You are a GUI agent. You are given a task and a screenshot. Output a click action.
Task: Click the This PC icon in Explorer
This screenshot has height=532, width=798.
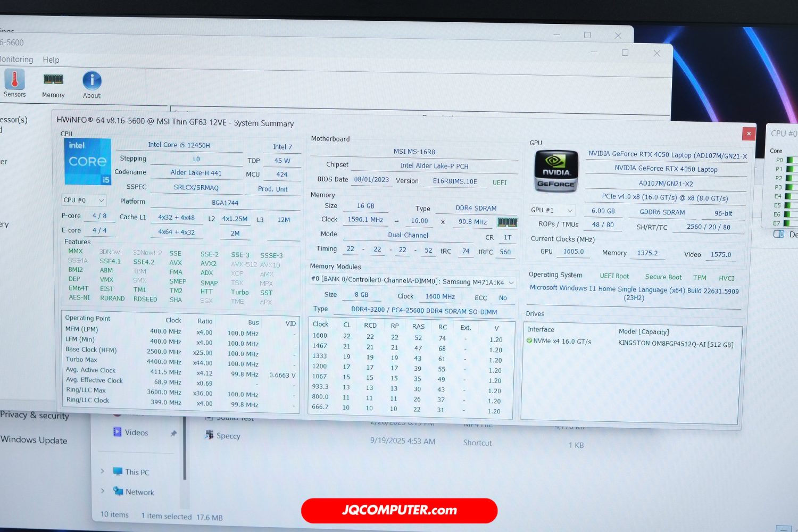point(118,471)
